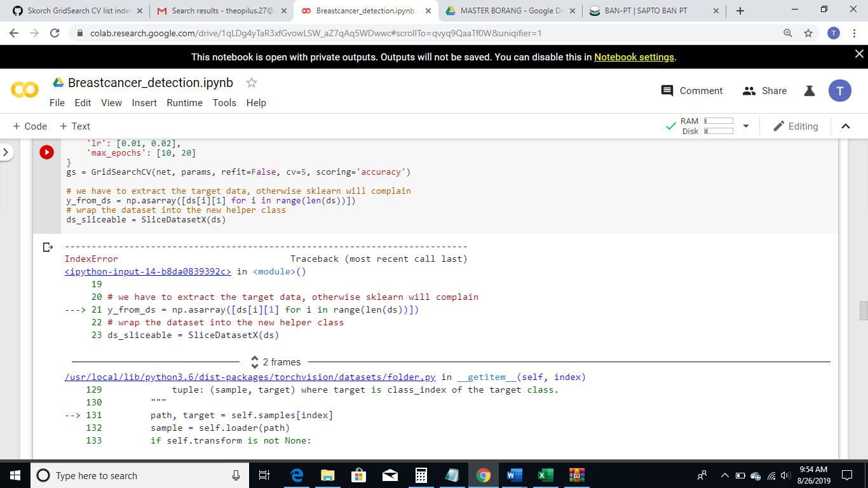The image size is (868, 488).
Task: Star the Breastcancer_detection notebook
Action: tap(252, 83)
